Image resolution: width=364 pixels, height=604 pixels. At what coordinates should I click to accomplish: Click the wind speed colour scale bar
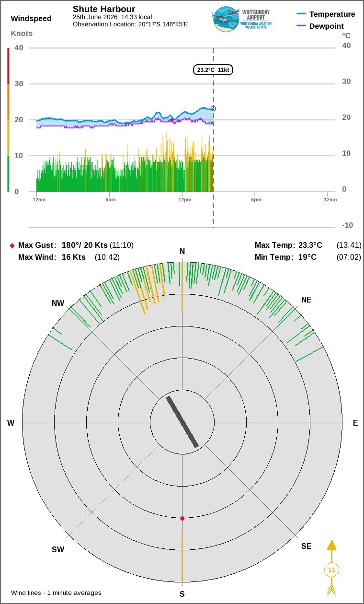[x=8, y=120]
